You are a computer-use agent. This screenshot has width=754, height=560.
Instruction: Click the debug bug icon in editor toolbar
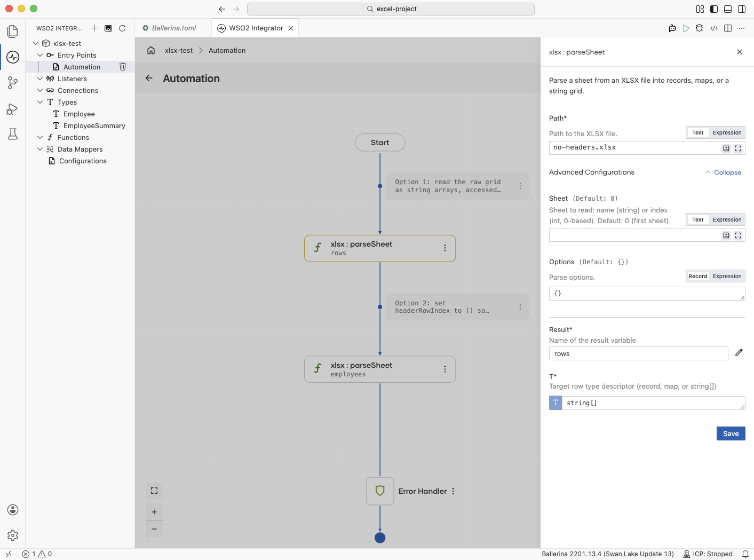(700, 28)
